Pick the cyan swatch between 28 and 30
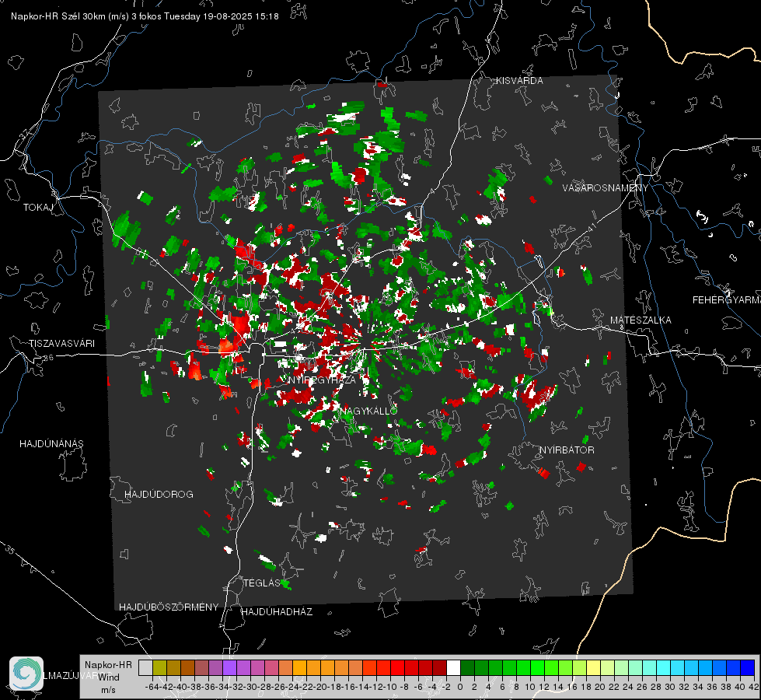Image resolution: width=761 pixels, height=700 pixels. [664, 667]
